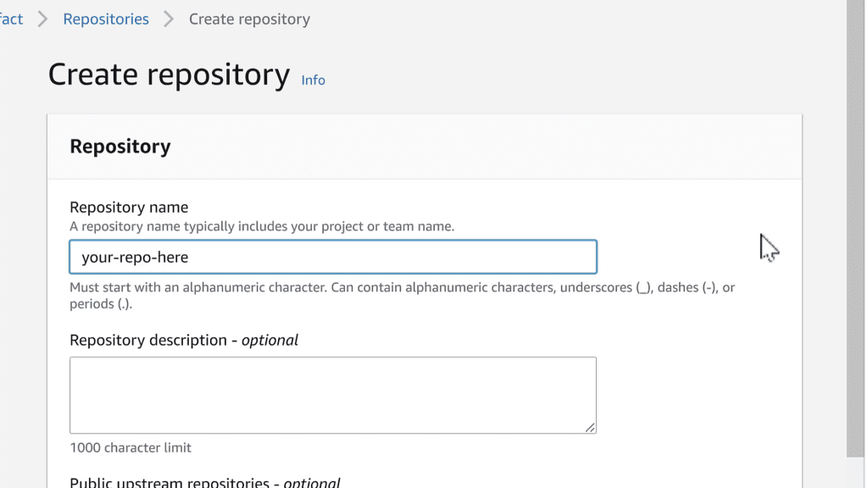Click the Public upstream repositories label

[x=174, y=483]
